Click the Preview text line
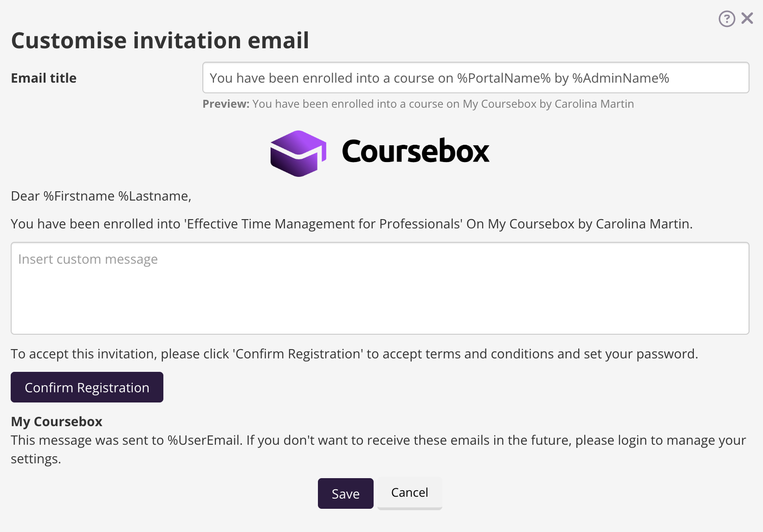Screen dimensions: 763x532 point(418,104)
